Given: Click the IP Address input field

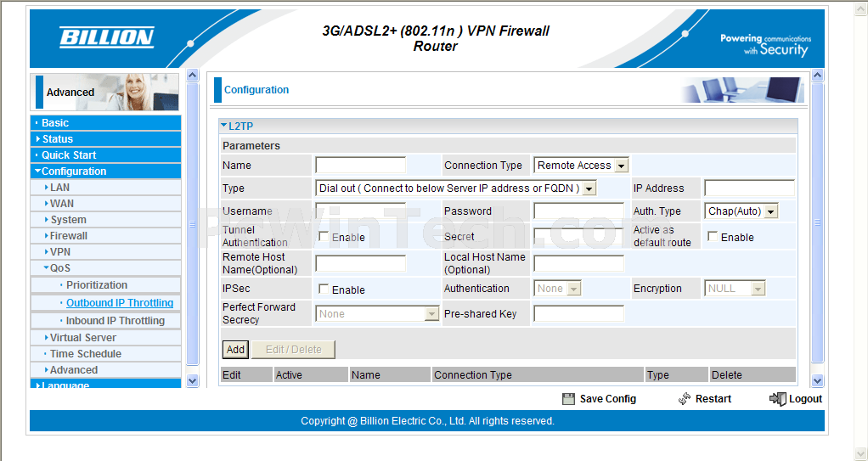Looking at the screenshot, I should [750, 188].
